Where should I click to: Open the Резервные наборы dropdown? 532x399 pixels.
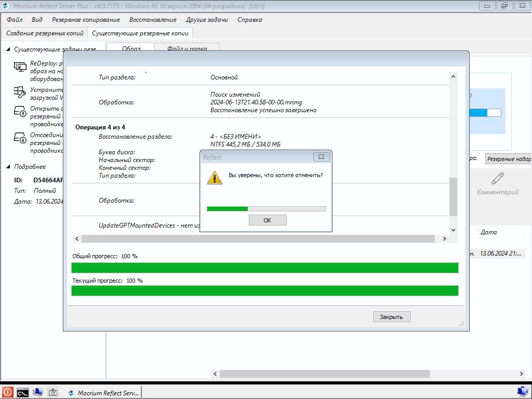click(508, 159)
